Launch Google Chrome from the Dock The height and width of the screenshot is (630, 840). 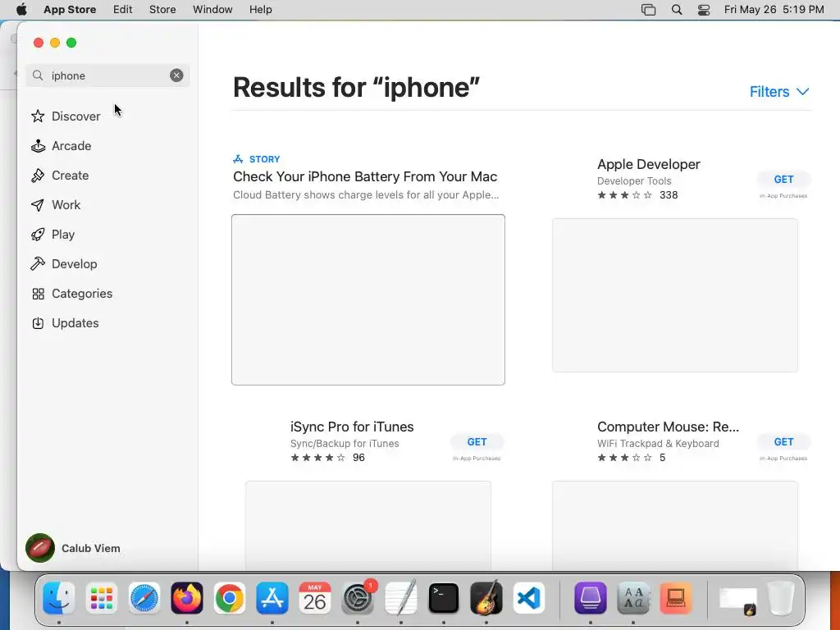tap(230, 598)
